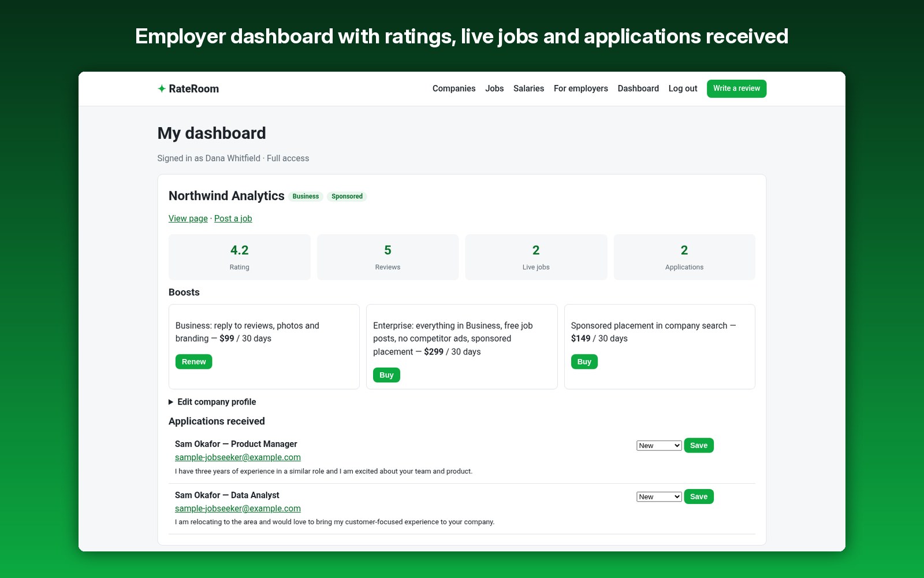
Task: Click the Sponsored badge
Action: pos(347,197)
